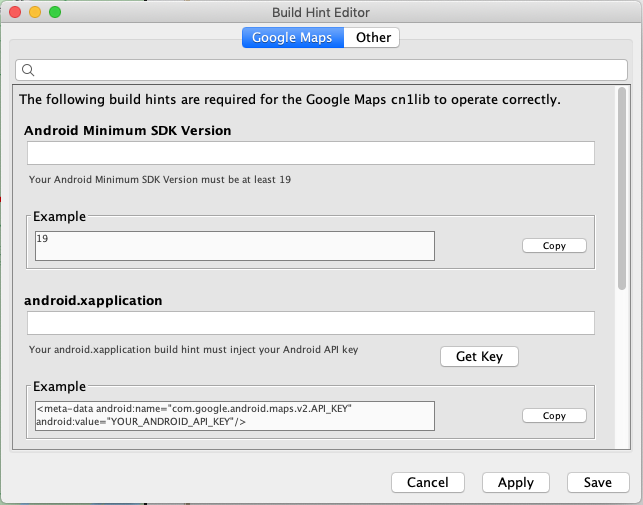Switch to the Google Maps tab
The width and height of the screenshot is (643, 505).
pyautogui.click(x=292, y=38)
